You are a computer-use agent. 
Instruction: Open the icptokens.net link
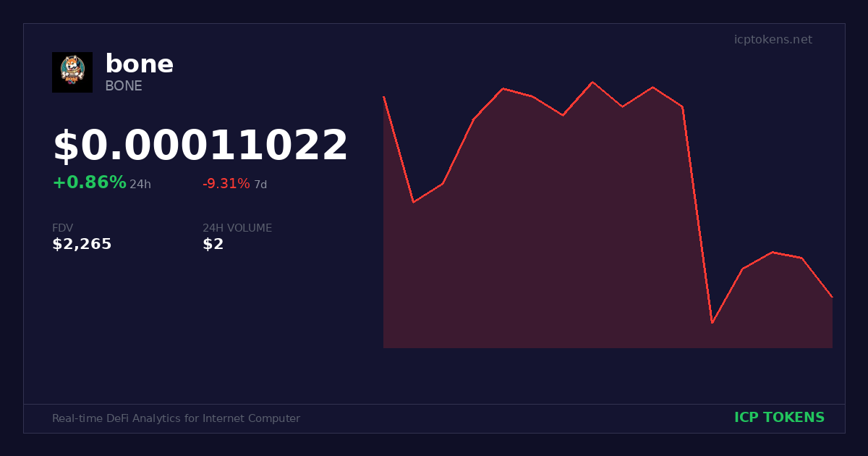tap(773, 40)
